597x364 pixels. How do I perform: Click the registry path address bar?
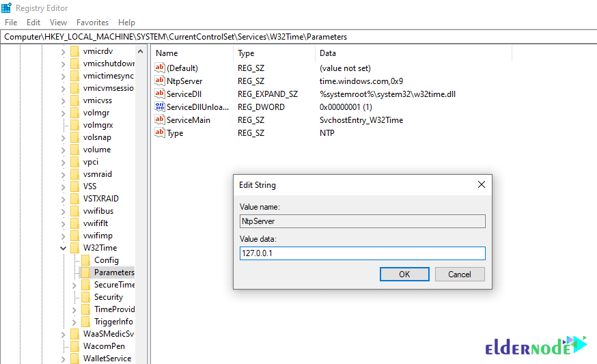[298, 37]
